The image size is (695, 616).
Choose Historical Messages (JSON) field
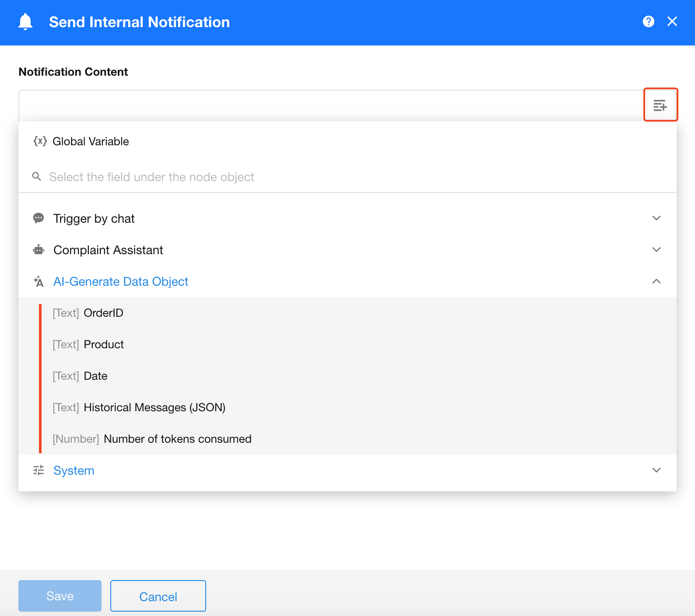point(154,407)
